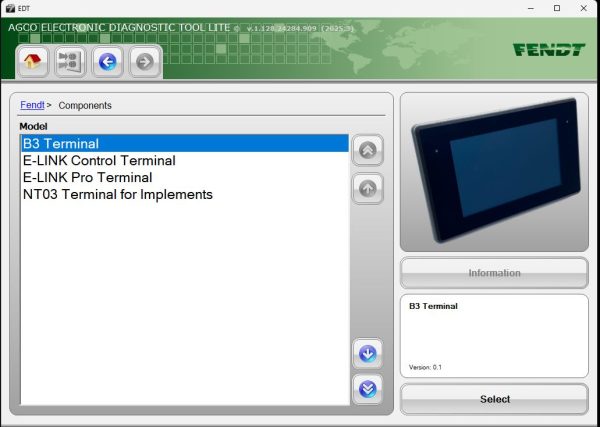The width and height of the screenshot is (600, 427).
Task: Choose E-LINK Pro Terminal model
Action: coord(185,177)
